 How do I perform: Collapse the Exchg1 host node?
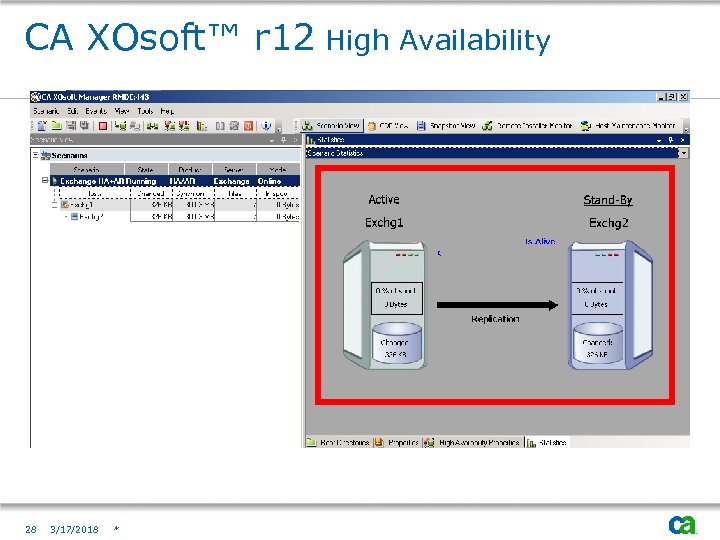(x=55, y=205)
